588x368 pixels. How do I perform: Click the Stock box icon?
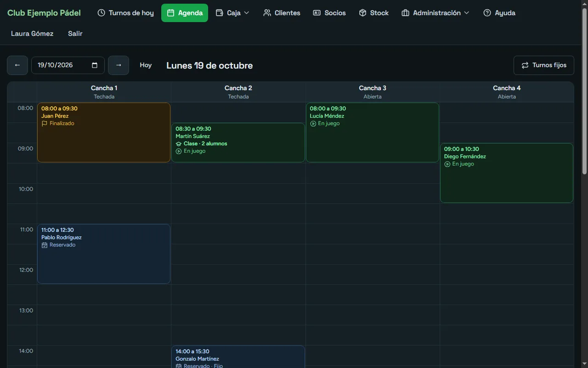tap(362, 13)
